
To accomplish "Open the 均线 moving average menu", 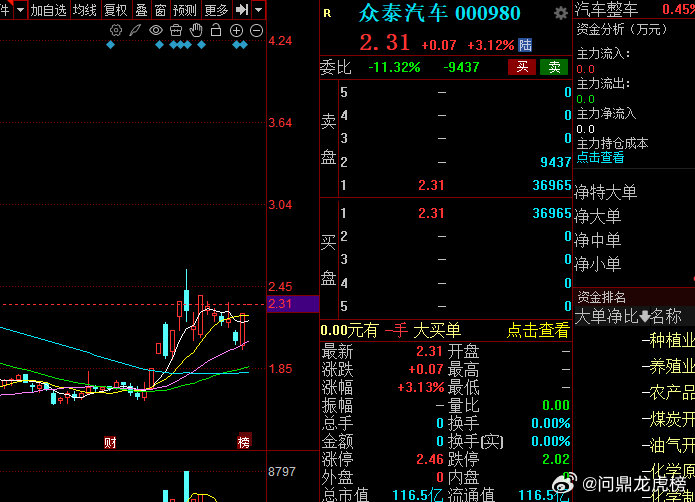I will point(84,9).
